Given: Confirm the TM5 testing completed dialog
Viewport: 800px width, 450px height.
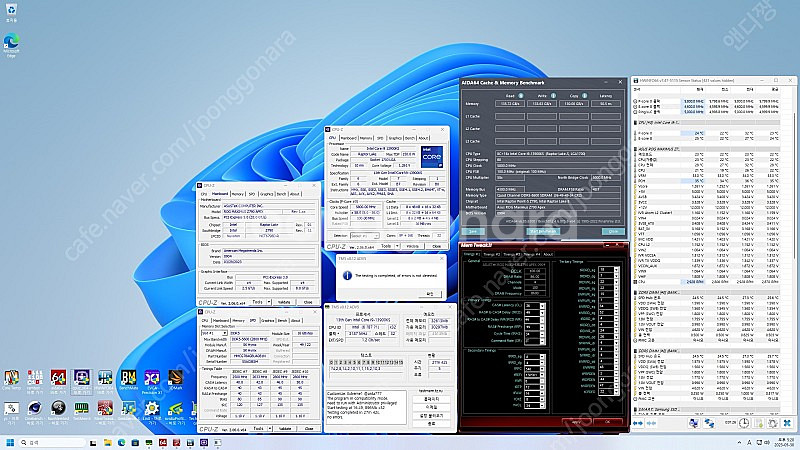Looking at the screenshot, I should (430, 294).
